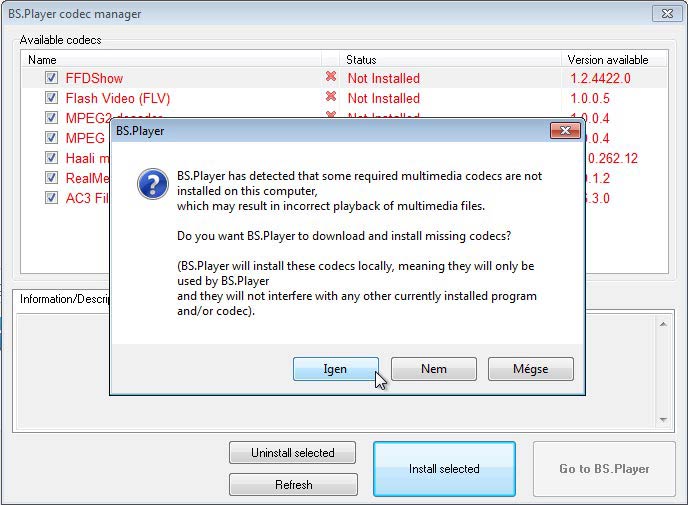The width and height of the screenshot is (688, 505).
Task: Click description scrollbar down arrow
Action: [x=663, y=420]
